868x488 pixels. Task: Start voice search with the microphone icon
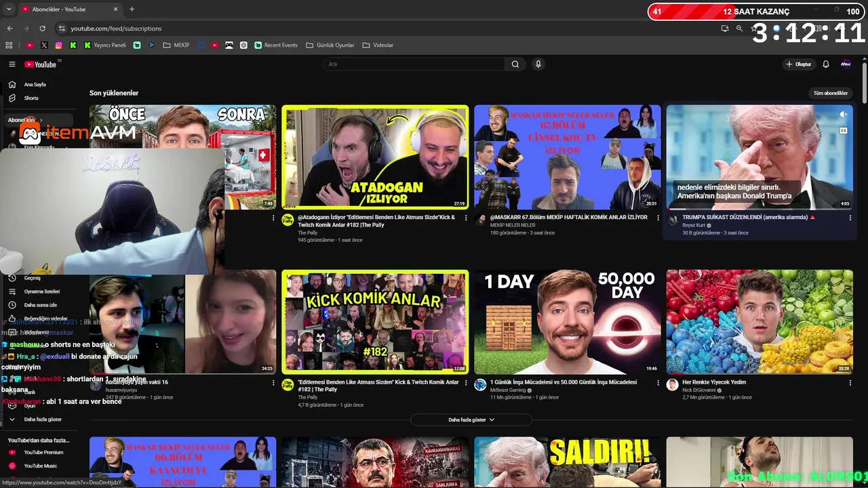coord(538,64)
